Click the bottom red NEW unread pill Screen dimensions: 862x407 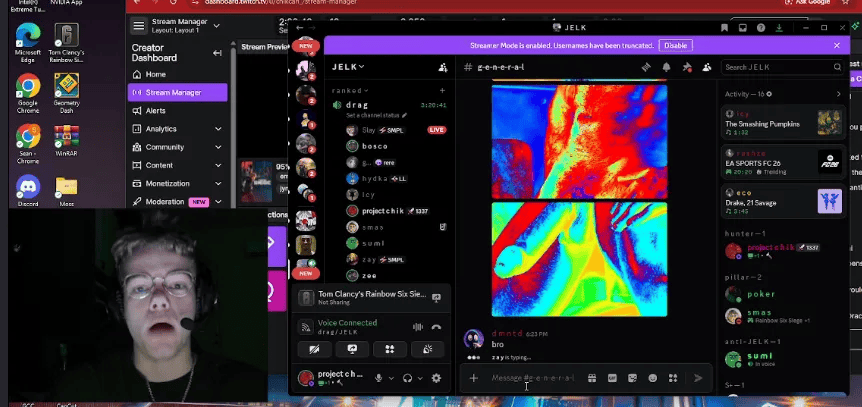pyautogui.click(x=306, y=273)
